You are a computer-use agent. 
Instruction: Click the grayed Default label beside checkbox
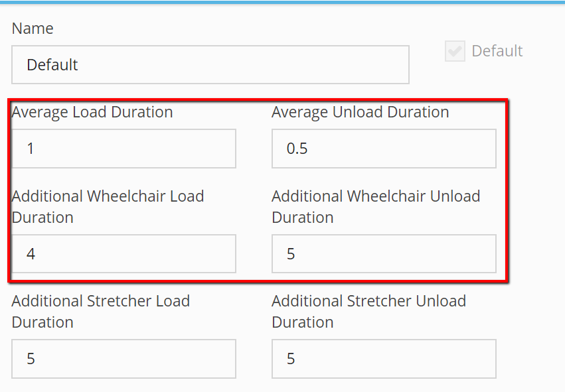pyautogui.click(x=497, y=51)
